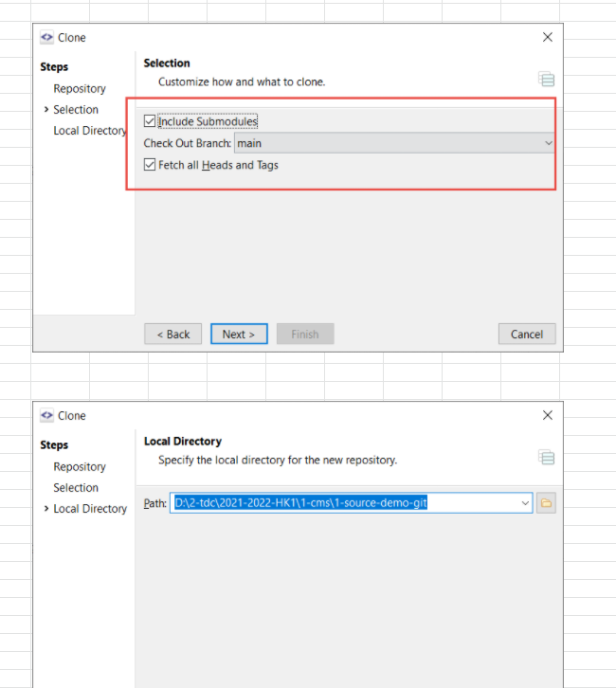This screenshot has width=616, height=688.
Task: Close the Clone dialog showing Selection
Action: click(547, 37)
